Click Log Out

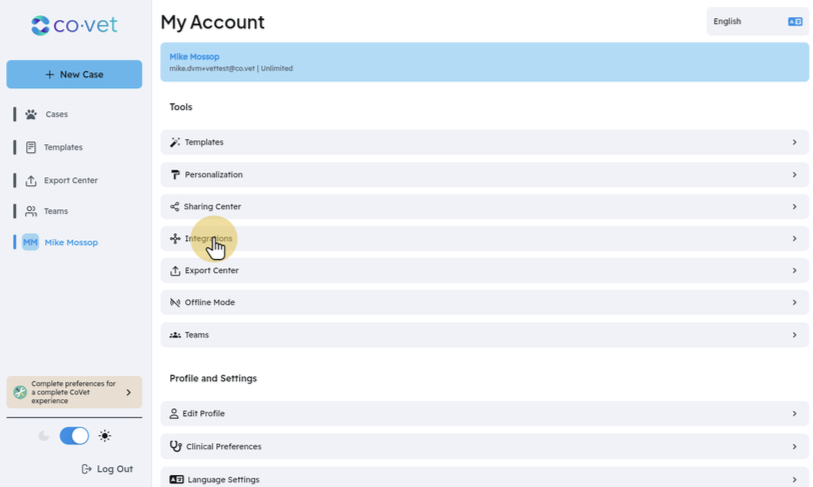click(107, 469)
